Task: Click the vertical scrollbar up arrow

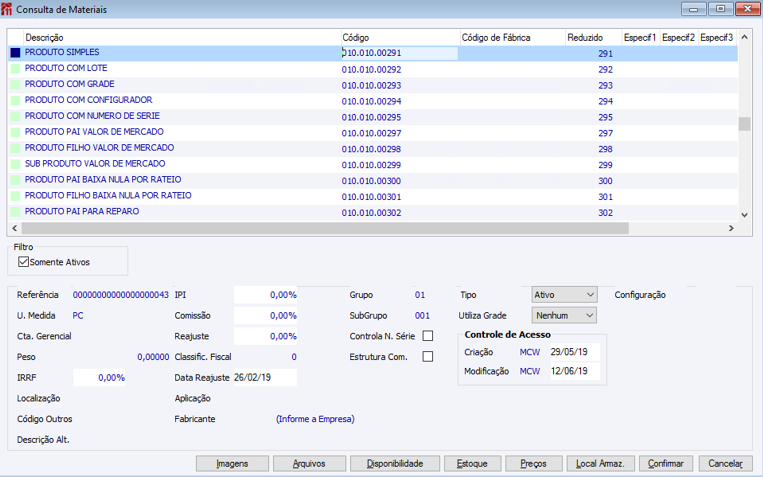Action: click(744, 37)
